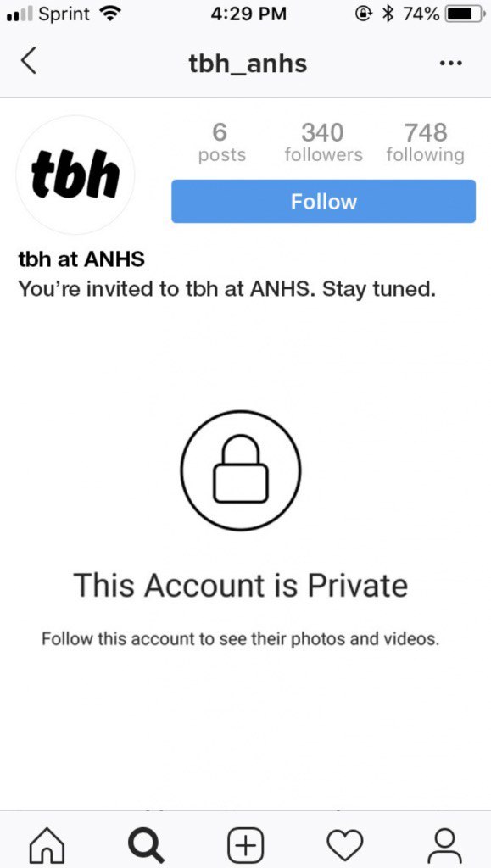
Task: Tap the 4:29 PM clock
Action: point(248,15)
